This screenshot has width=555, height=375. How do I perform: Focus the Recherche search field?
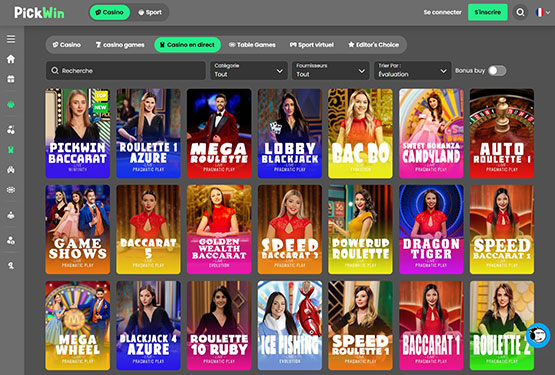tap(126, 70)
